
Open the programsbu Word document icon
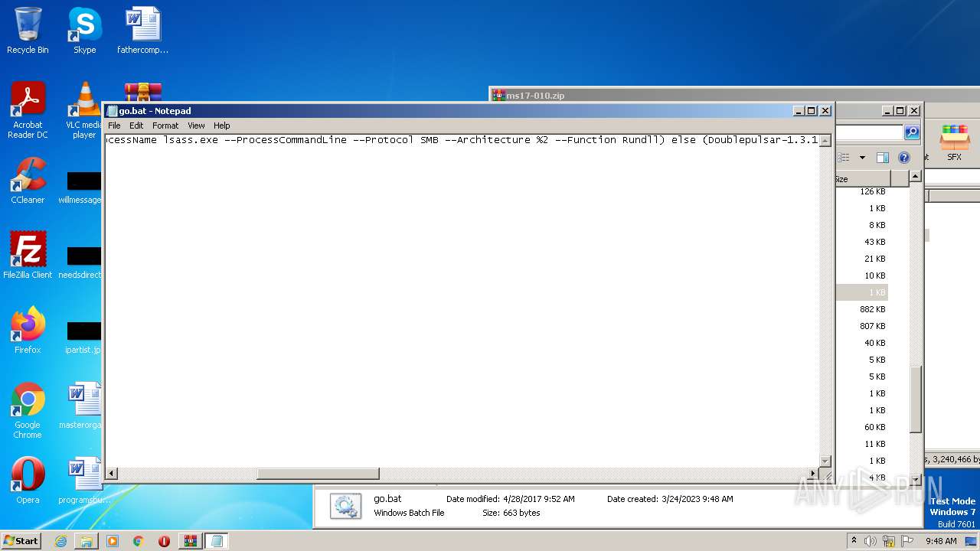point(83,481)
